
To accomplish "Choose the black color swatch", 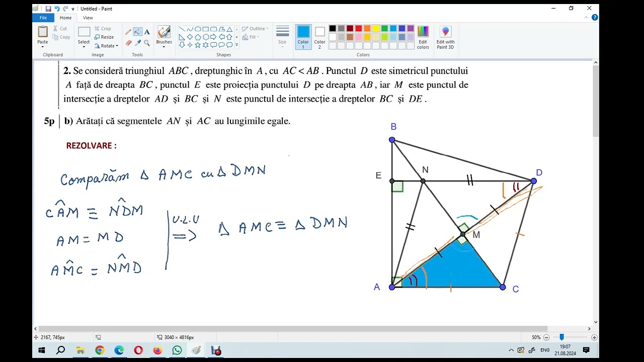I will pos(333,29).
